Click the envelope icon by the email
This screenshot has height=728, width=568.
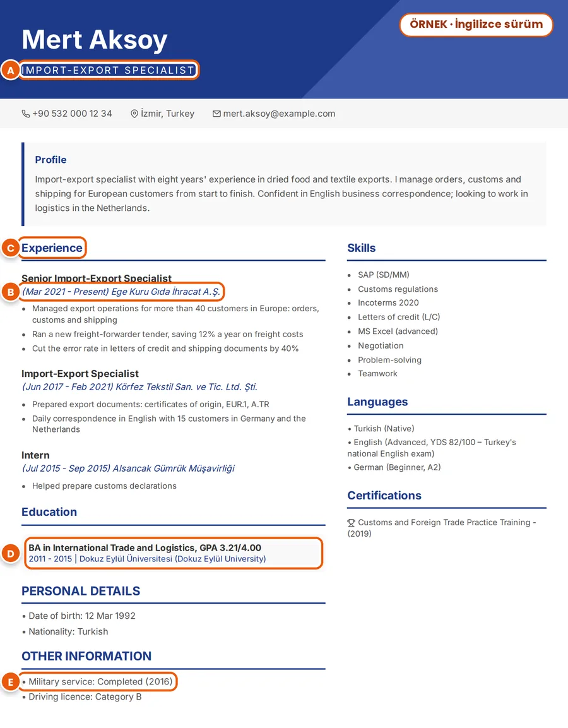click(x=216, y=114)
